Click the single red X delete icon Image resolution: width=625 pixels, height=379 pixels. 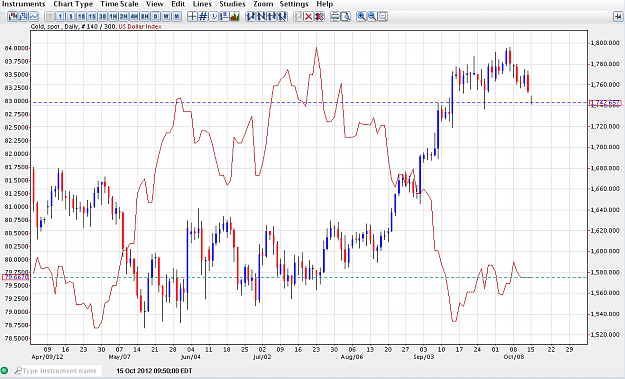click(309, 16)
